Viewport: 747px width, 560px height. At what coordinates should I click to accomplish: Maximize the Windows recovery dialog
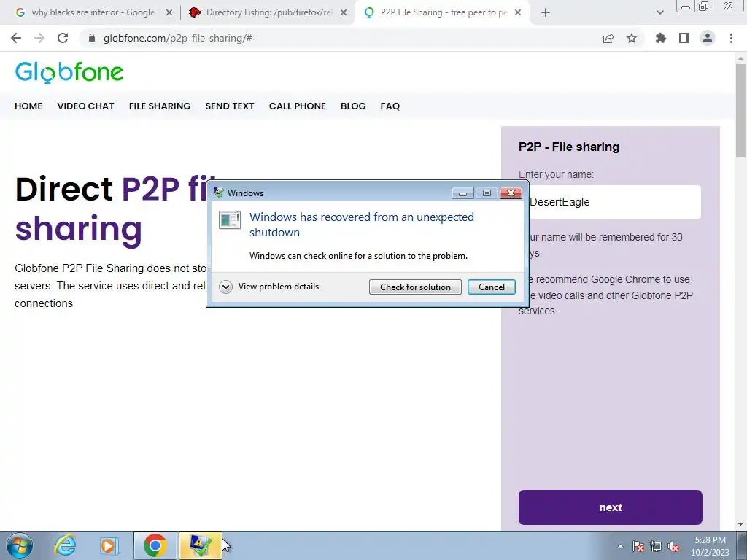point(487,192)
